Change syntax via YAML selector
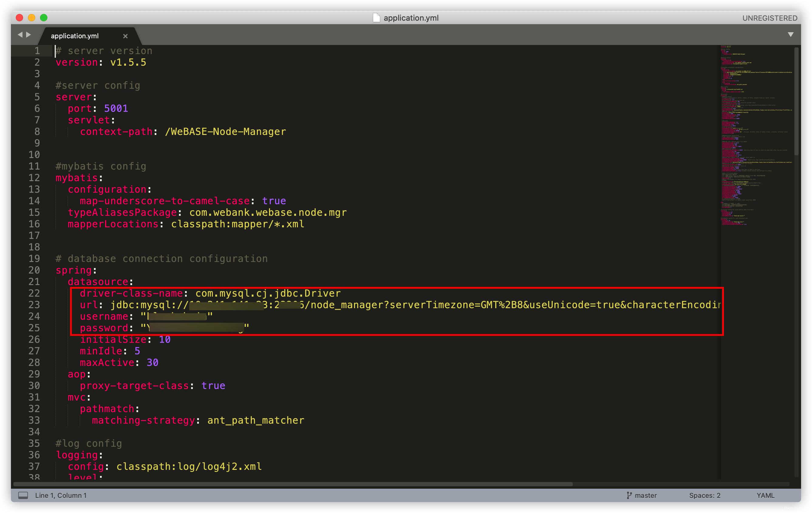This screenshot has width=812, height=513. point(765,495)
